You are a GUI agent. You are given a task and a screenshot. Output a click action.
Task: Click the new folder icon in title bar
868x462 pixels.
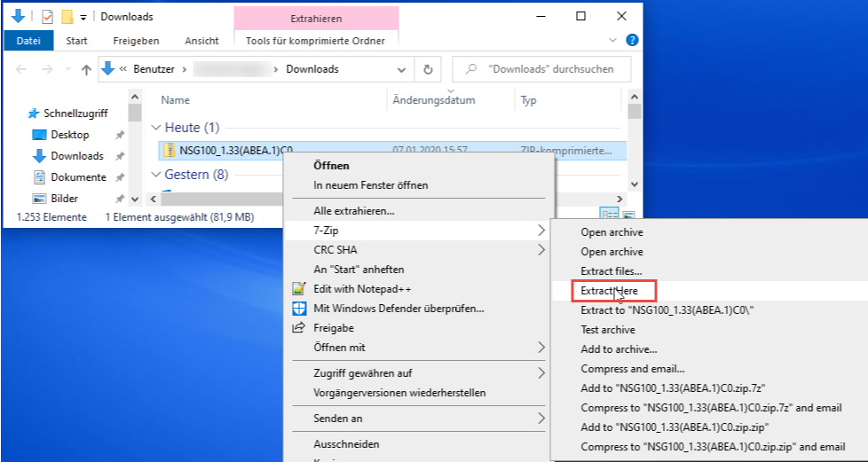coord(67,17)
